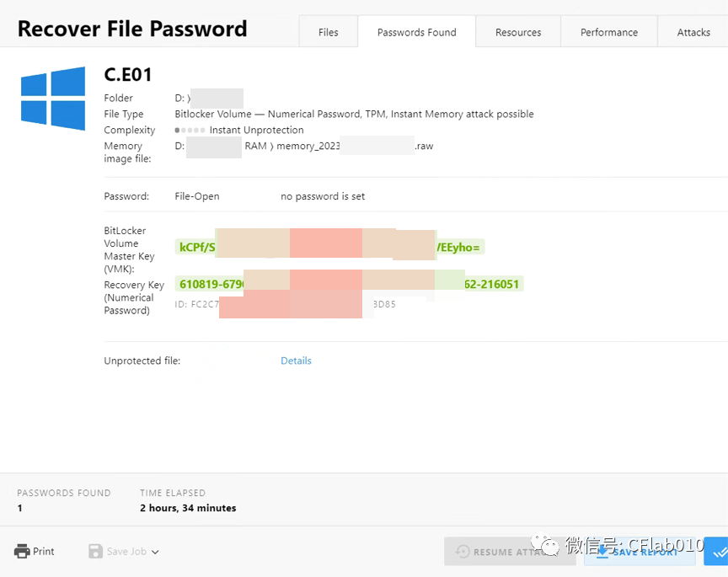Click the Recover File Password heading
The image size is (728, 577).
click(x=132, y=29)
